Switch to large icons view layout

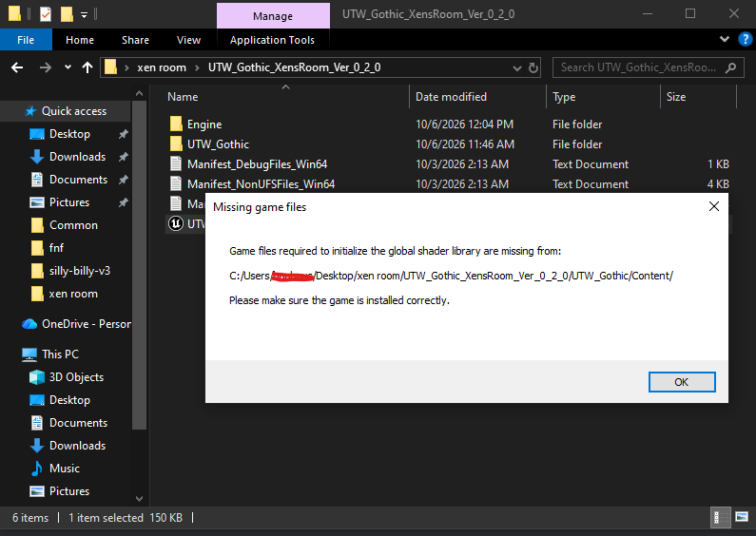pos(742,517)
